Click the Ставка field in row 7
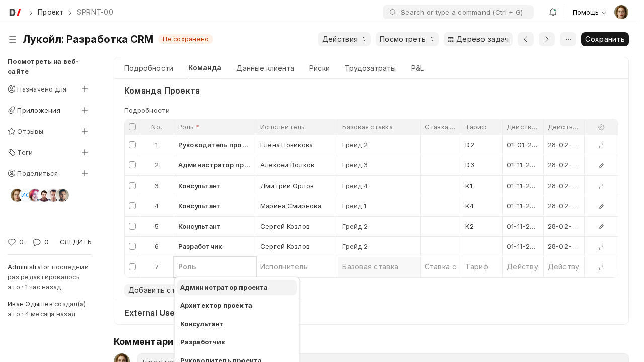The height and width of the screenshot is (362, 644). coord(441,267)
